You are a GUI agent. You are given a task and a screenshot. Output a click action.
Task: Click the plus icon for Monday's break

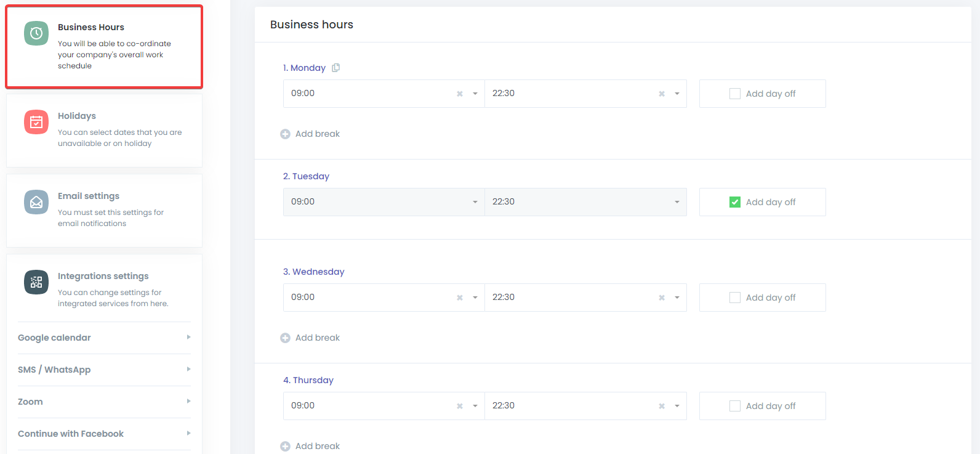tap(285, 134)
